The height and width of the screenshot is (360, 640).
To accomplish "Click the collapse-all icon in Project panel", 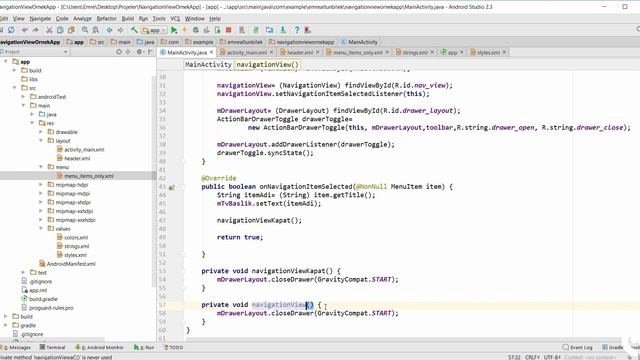I will [128, 52].
